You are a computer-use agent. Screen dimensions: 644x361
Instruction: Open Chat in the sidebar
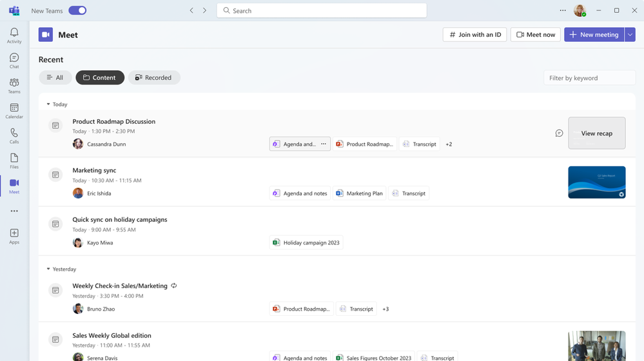(x=14, y=61)
